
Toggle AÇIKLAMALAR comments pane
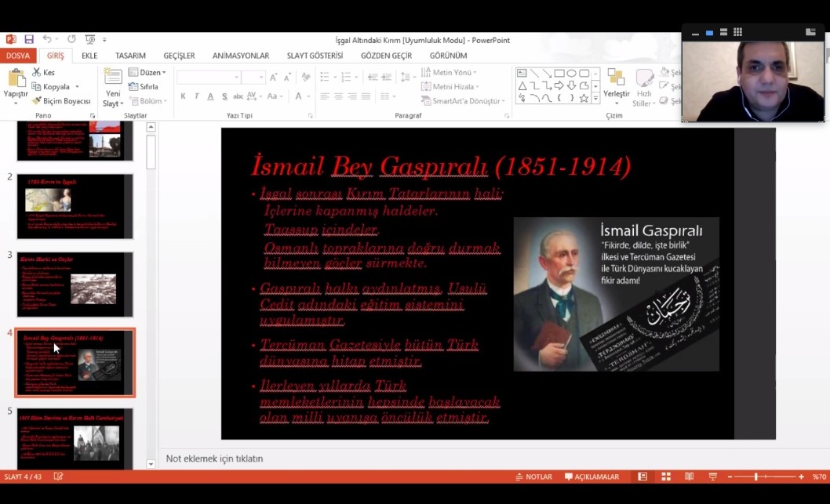pyautogui.click(x=592, y=477)
